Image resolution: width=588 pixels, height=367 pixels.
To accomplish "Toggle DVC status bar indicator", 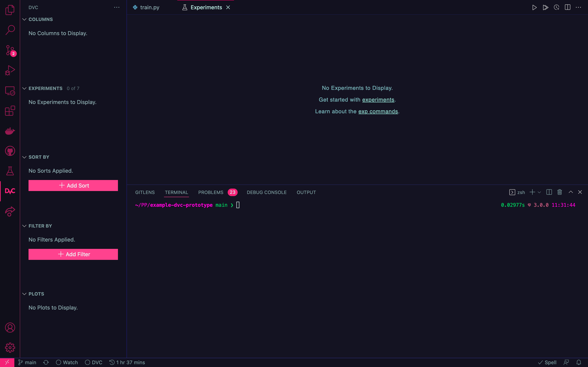I will click(94, 362).
